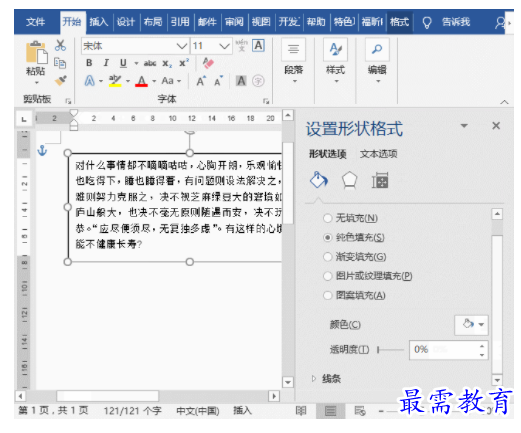Click the anchor icon beside the text box
This screenshot has width=521, height=433.
[x=42, y=151]
